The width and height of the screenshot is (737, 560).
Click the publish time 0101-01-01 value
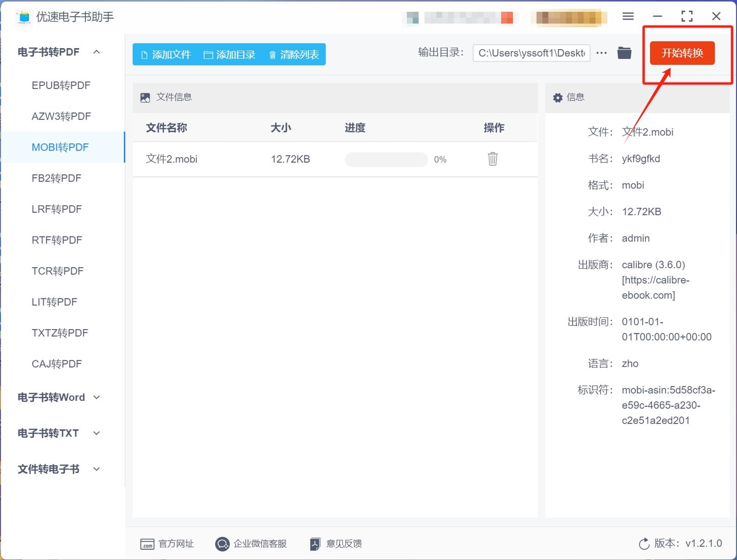tap(666, 329)
